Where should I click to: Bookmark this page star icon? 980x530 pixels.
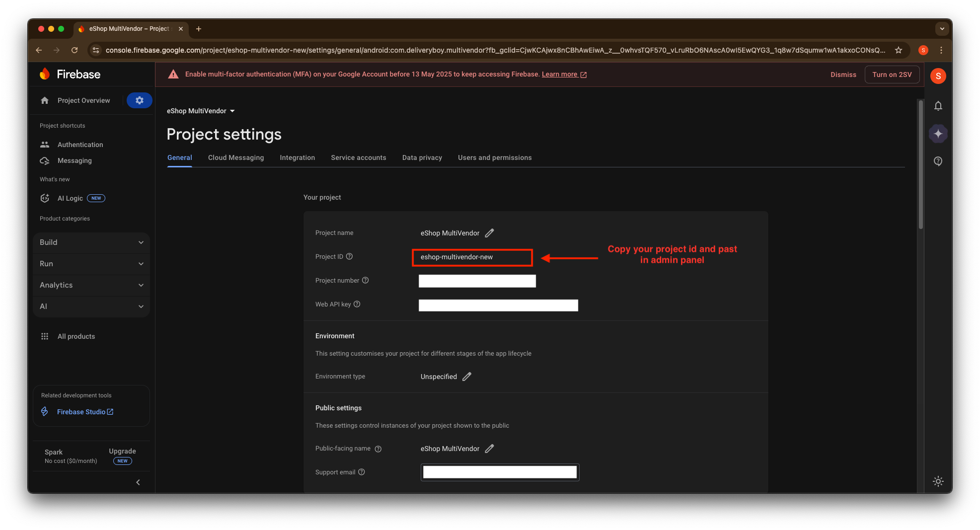pyautogui.click(x=898, y=50)
